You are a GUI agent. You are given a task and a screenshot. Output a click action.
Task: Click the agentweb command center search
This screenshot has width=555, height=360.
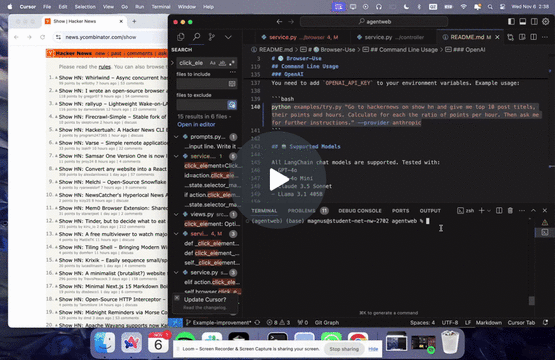pos(374,22)
